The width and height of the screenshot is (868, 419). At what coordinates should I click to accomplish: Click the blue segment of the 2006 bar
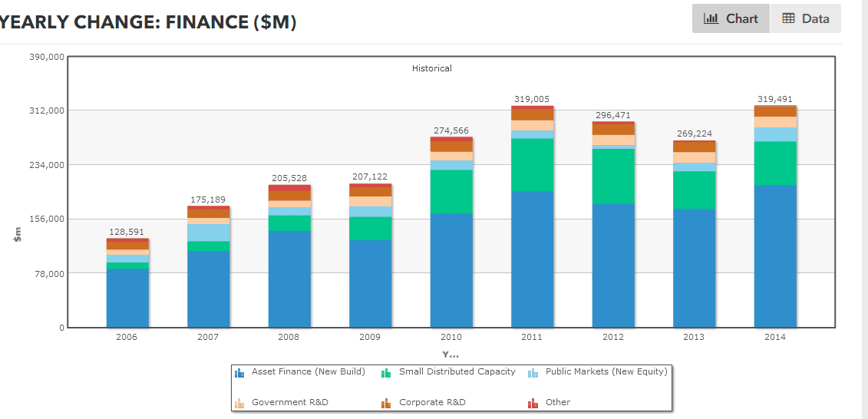pos(127,298)
